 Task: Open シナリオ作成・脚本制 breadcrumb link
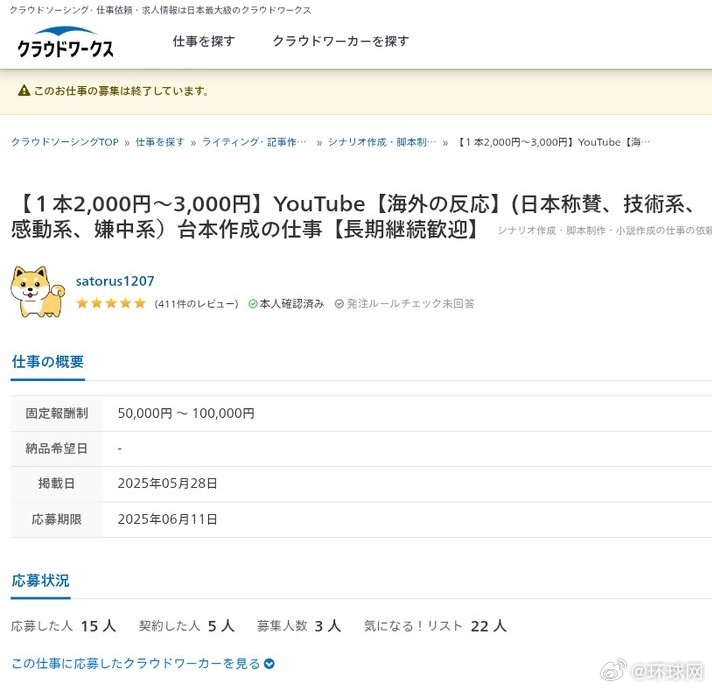(x=381, y=142)
